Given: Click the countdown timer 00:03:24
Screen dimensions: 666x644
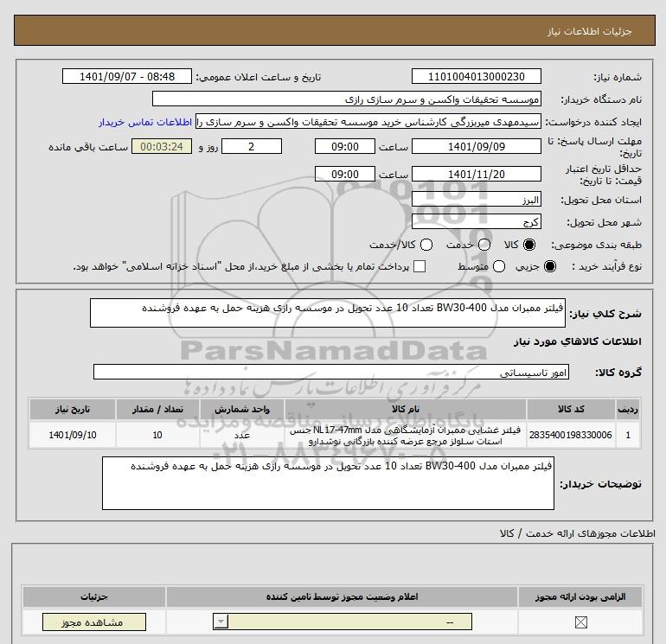Looking at the screenshot, I should pos(162,147).
